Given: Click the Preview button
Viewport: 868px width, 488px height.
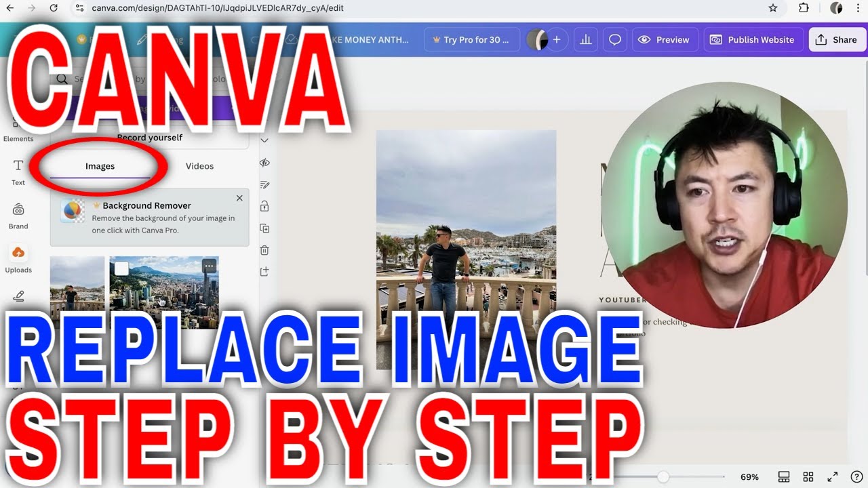Looking at the screenshot, I should (665, 40).
